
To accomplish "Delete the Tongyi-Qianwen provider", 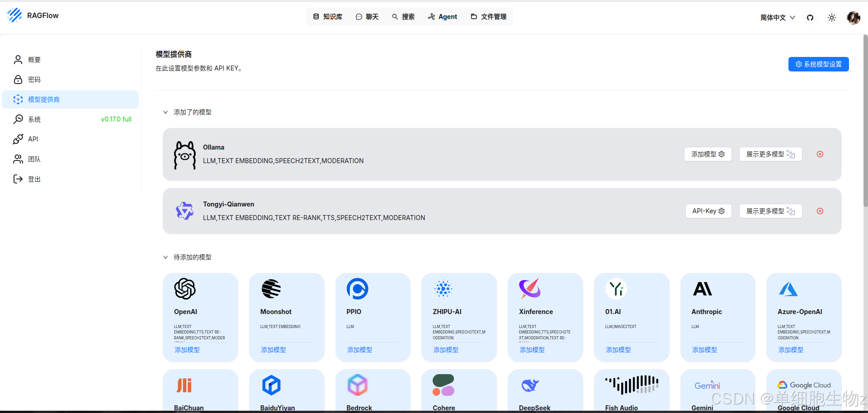I will (x=820, y=211).
